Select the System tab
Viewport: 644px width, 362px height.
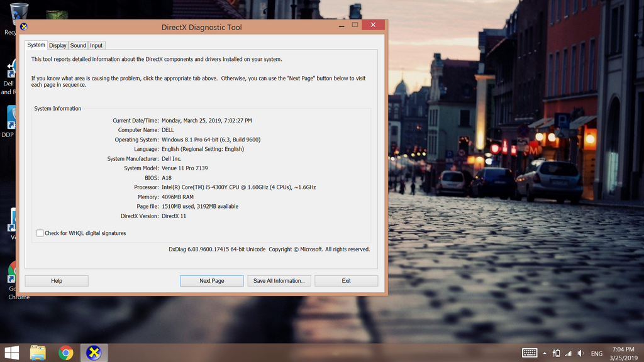tap(36, 45)
